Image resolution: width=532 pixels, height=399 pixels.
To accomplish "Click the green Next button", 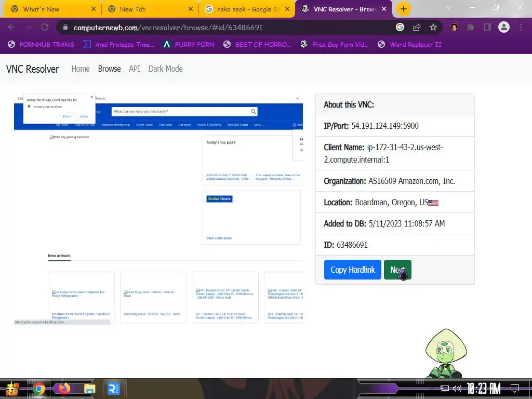I will (397, 270).
